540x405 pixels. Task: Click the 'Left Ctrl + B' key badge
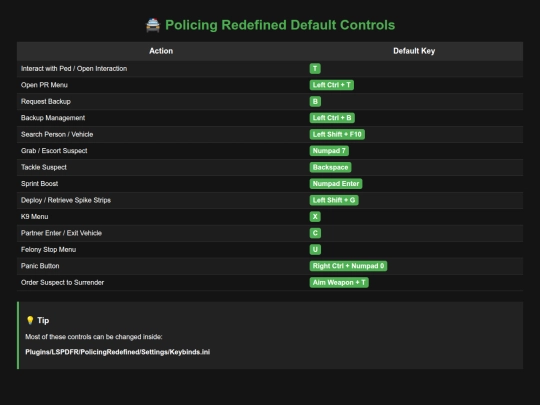click(332, 118)
